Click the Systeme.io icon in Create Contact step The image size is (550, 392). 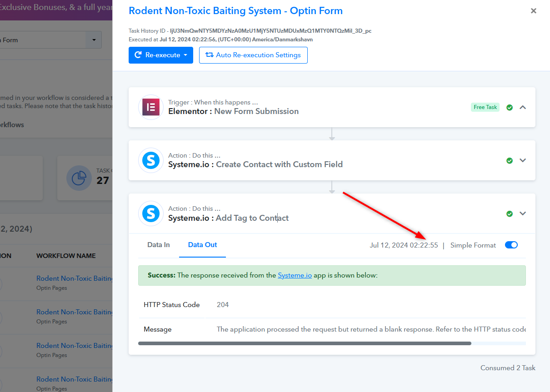(150, 160)
